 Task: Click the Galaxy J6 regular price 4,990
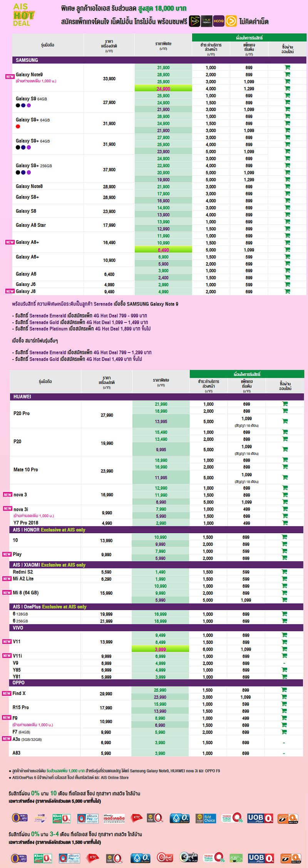pyautogui.click(x=109, y=285)
